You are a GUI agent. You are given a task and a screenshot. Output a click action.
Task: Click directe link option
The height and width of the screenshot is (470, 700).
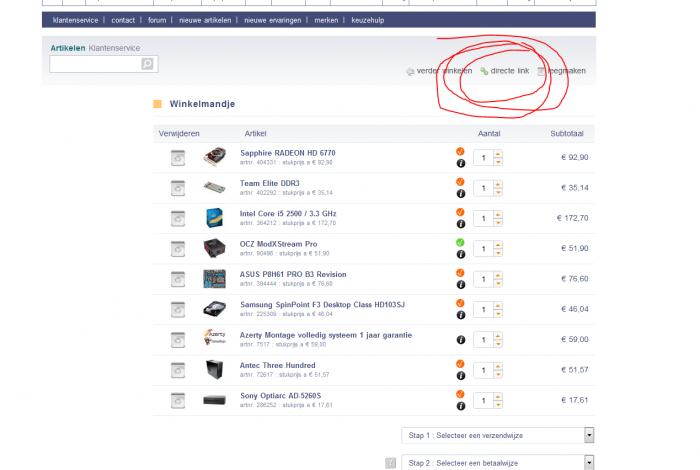pos(504,71)
